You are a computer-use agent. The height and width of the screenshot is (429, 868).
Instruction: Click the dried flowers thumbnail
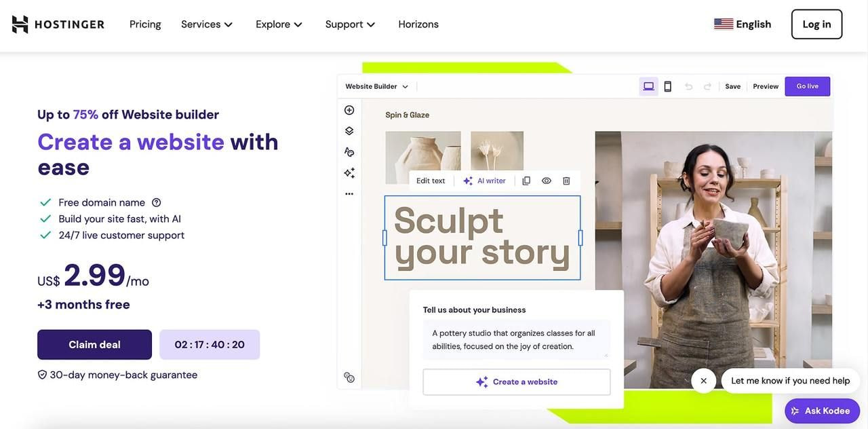497,151
